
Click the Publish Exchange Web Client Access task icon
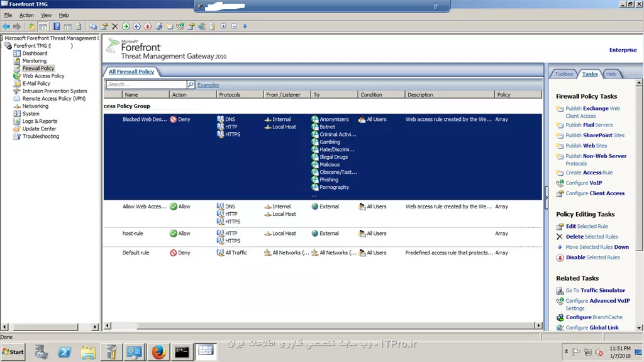560,108
